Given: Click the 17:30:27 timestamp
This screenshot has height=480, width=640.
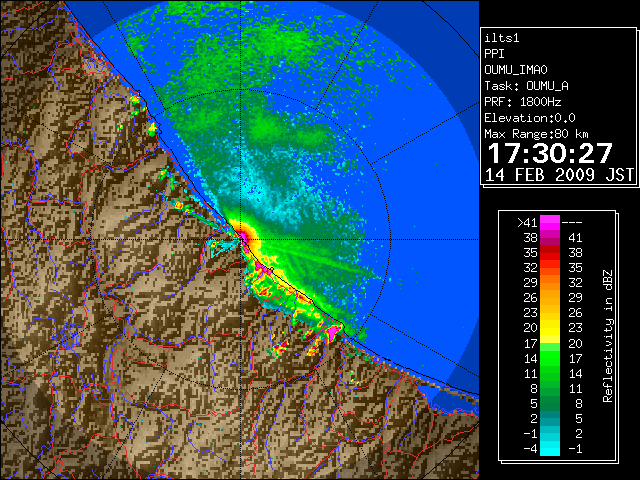Looking at the screenshot, I should [x=550, y=153].
